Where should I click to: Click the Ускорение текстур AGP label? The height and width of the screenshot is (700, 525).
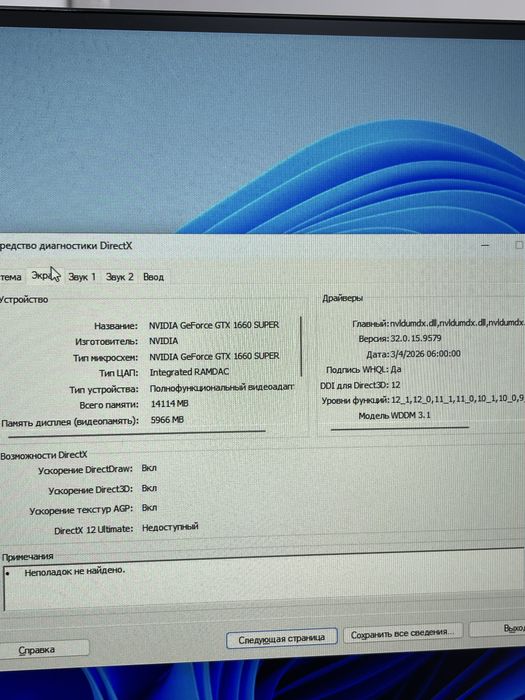tap(81, 510)
